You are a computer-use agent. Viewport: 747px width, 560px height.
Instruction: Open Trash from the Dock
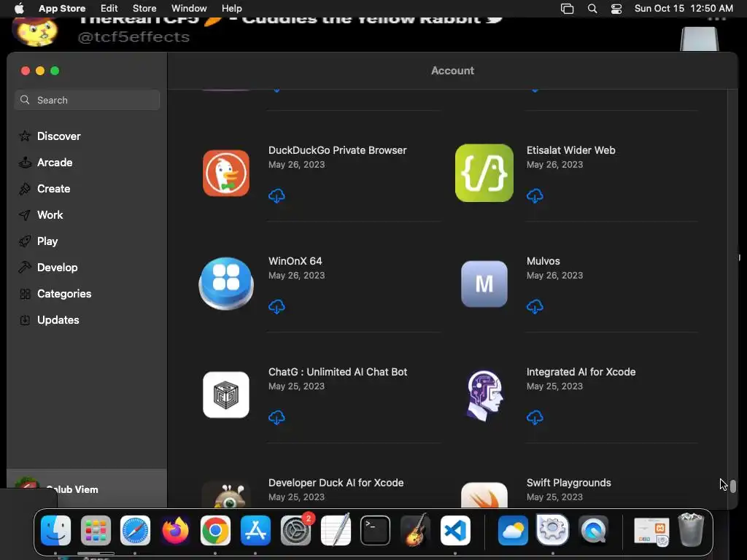point(691,529)
